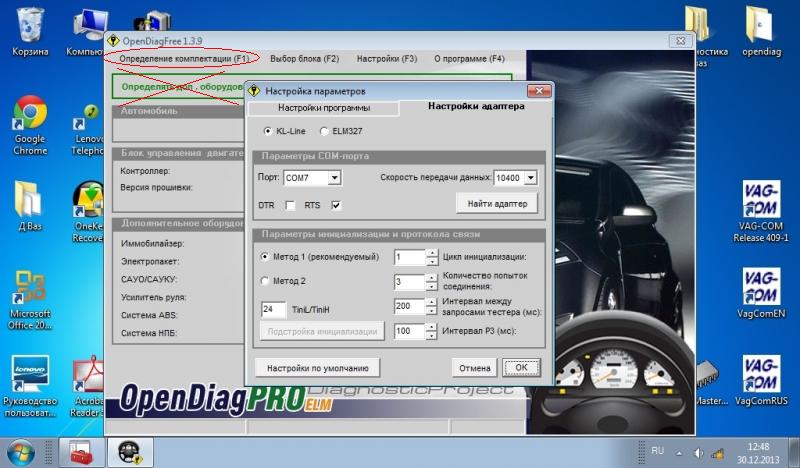
Task: Click the Интервал P3 value field
Action: coord(410,331)
